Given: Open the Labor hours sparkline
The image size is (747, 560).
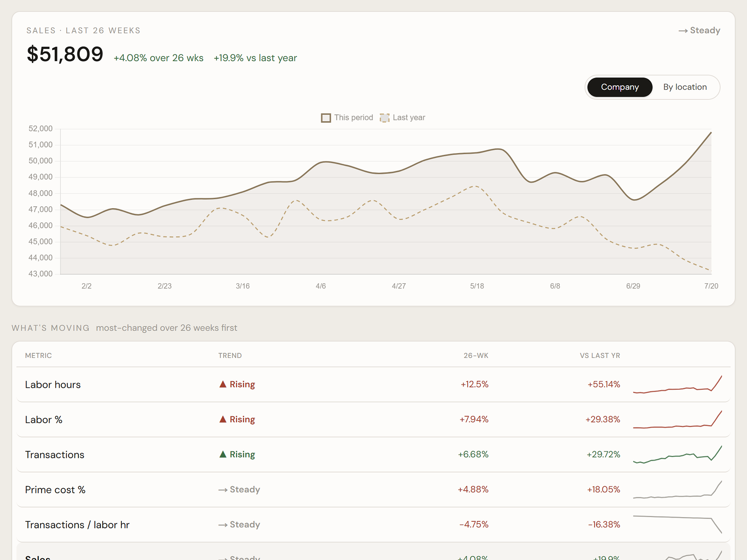Looking at the screenshot, I should (677, 385).
